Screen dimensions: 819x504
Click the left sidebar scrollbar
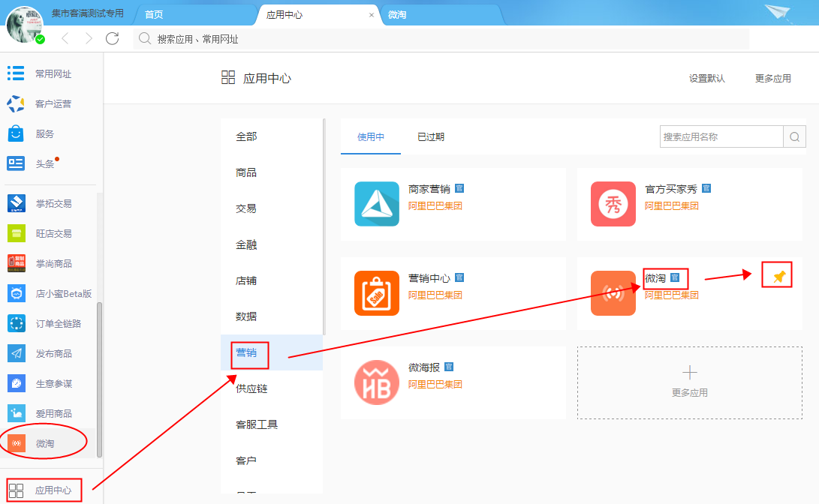(x=99, y=379)
